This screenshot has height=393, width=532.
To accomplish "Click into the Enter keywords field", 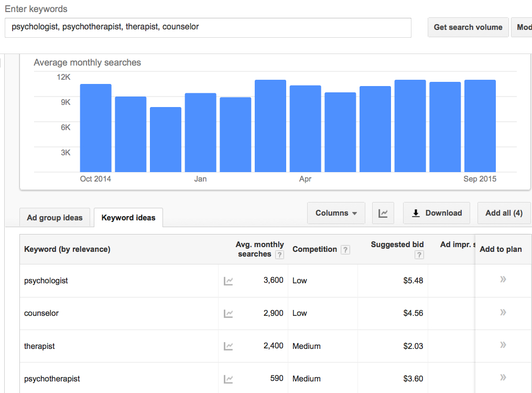I will point(208,27).
